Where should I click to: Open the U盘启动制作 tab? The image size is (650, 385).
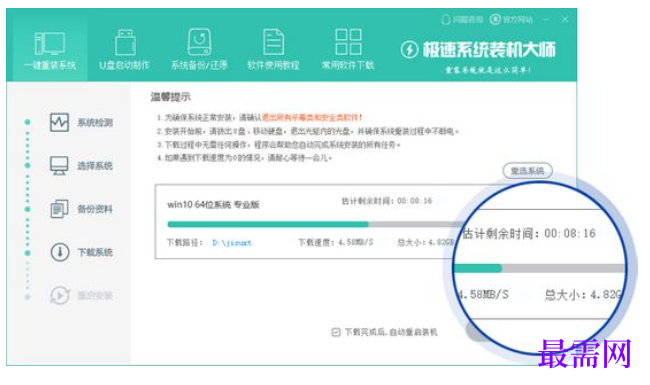pyautogui.click(x=124, y=50)
